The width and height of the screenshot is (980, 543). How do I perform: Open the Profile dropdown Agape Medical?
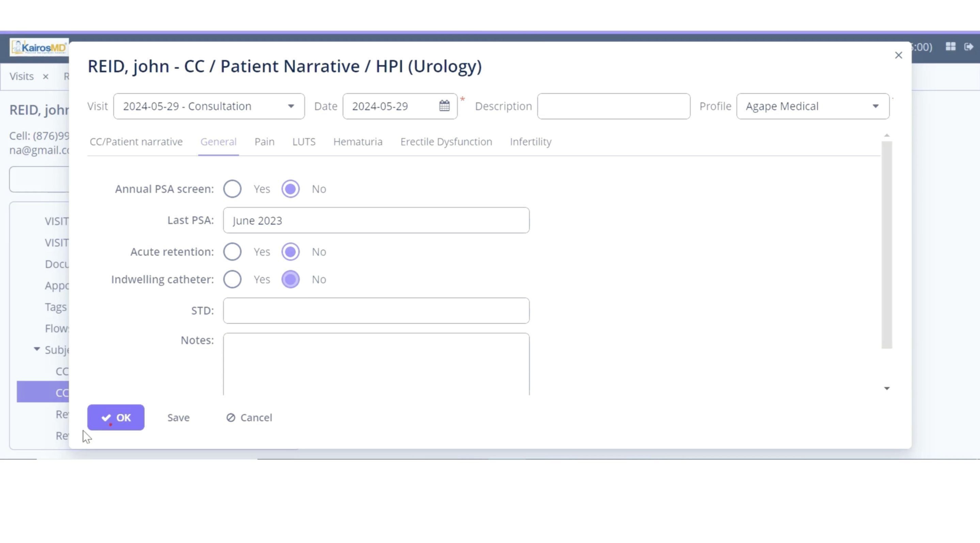tap(812, 106)
